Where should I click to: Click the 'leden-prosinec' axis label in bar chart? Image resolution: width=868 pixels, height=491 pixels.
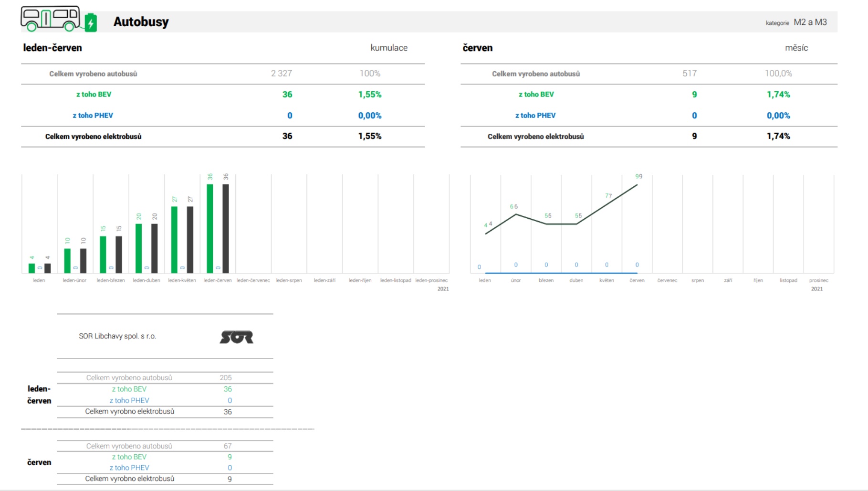[431, 280]
